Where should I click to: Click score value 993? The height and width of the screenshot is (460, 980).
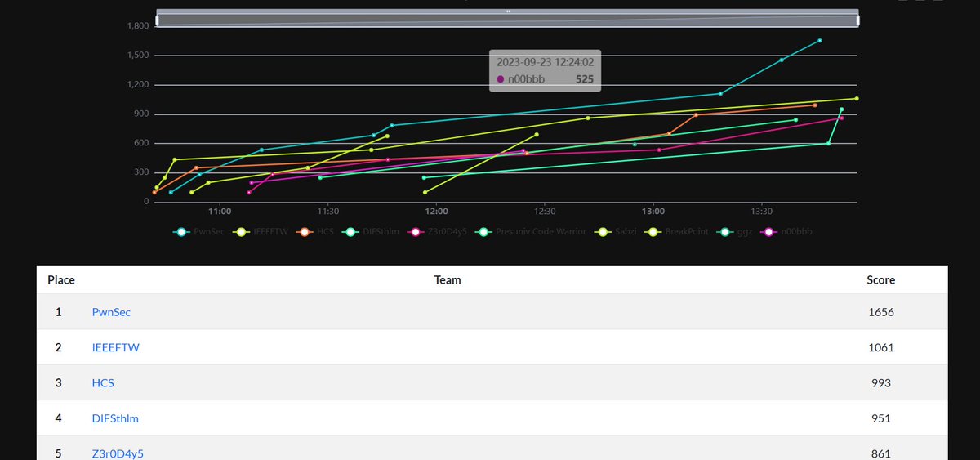pos(881,382)
